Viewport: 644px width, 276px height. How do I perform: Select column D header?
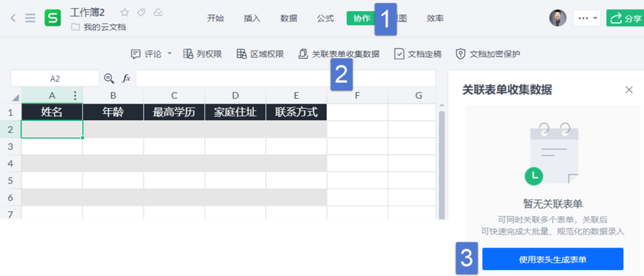point(236,95)
